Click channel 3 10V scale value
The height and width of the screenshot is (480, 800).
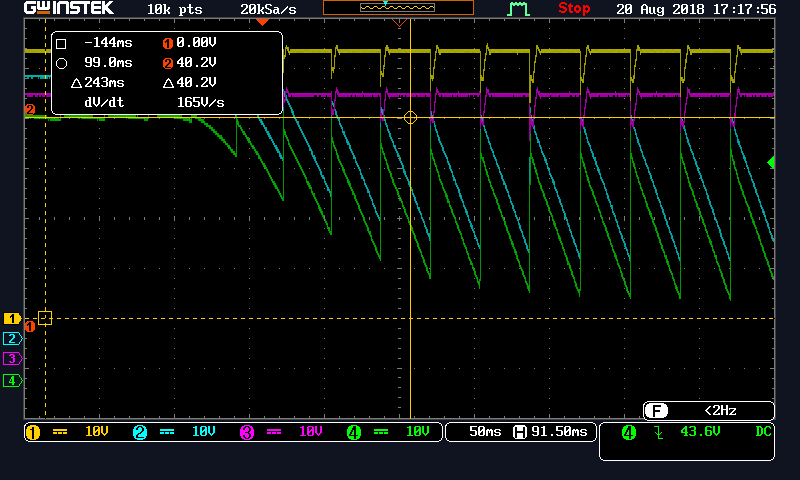coord(311,432)
